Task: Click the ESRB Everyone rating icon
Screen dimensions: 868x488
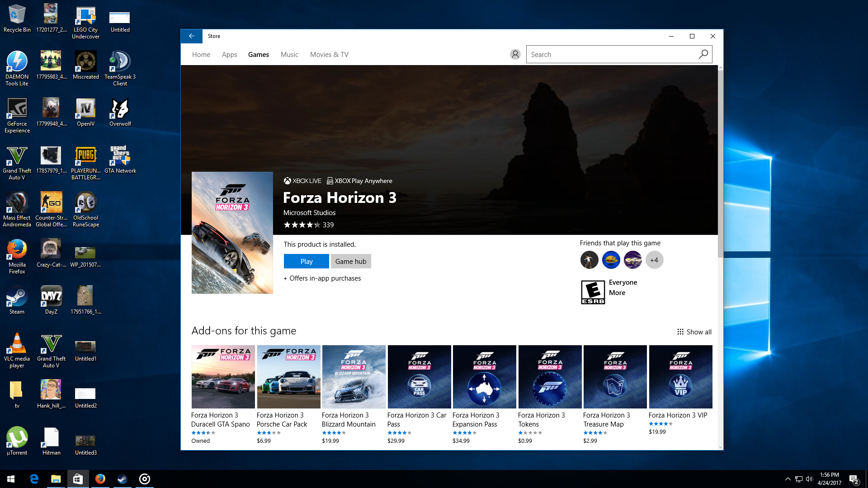Action: 593,292
